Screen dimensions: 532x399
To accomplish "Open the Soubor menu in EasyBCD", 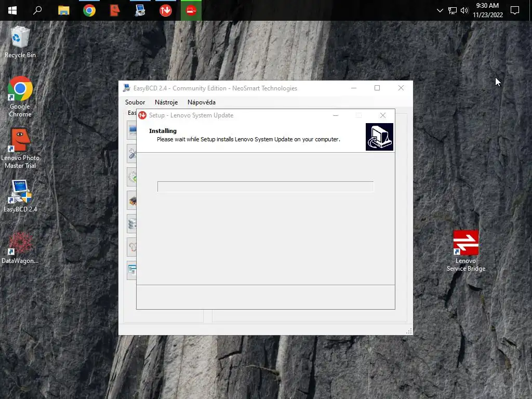I will (x=135, y=102).
